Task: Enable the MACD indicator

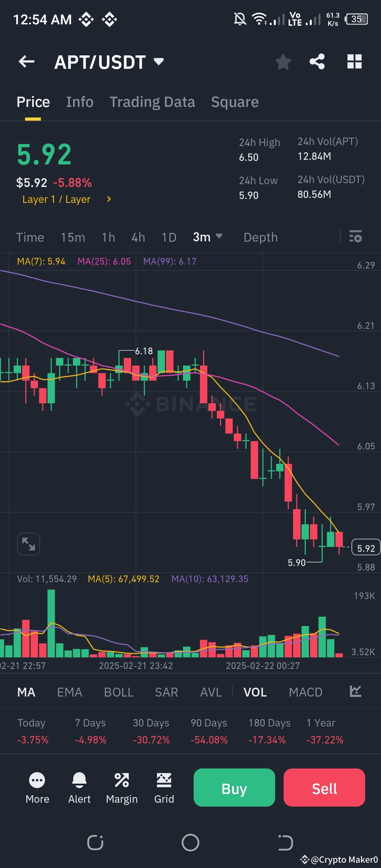Action: tap(306, 692)
